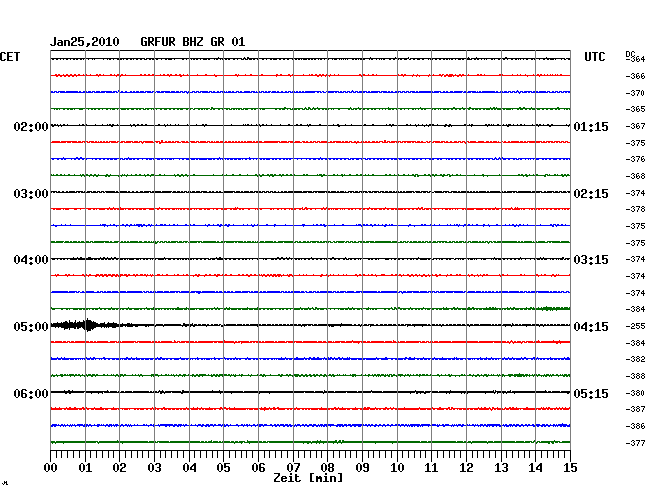Screen dimensions: 650x494
Task: Click the 13 minute axis label
Action: (x=501, y=467)
